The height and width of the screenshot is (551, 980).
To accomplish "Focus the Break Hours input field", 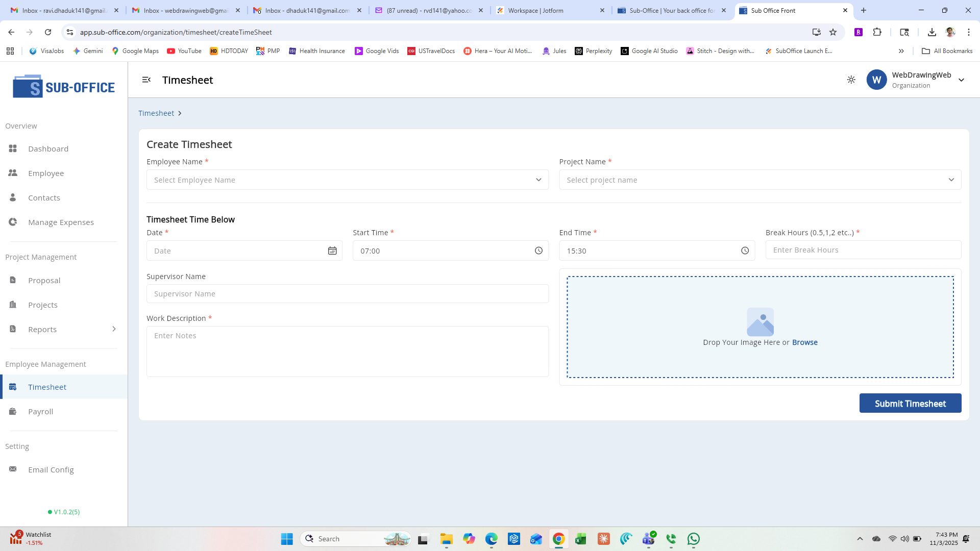I will point(863,250).
